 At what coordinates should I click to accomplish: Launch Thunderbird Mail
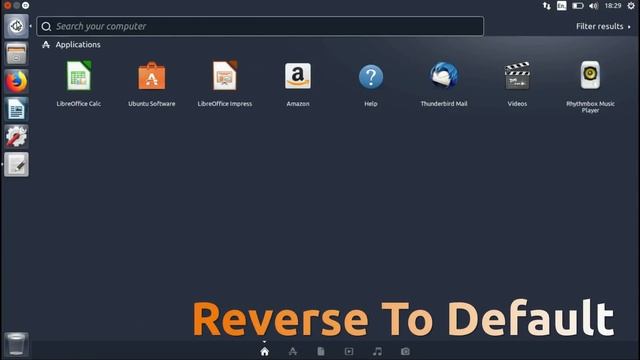pyautogui.click(x=444, y=76)
